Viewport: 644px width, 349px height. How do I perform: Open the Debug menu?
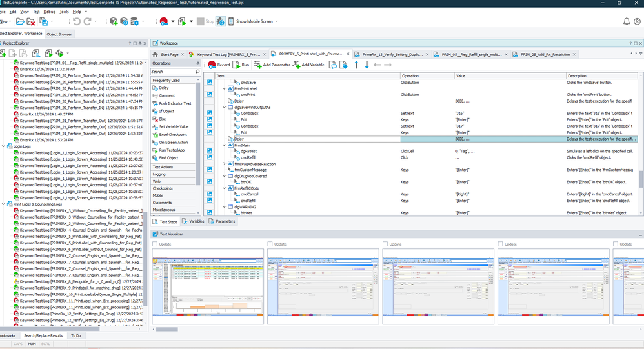click(x=49, y=12)
